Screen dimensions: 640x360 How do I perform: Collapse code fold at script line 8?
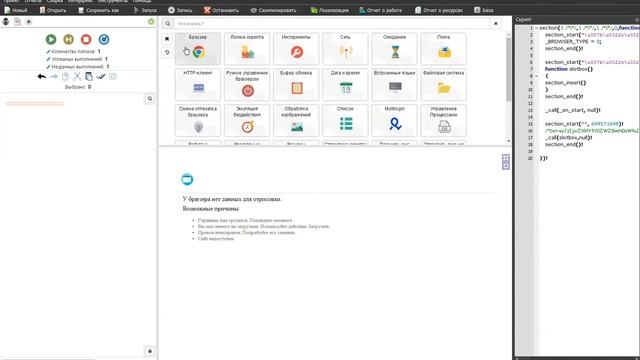pyautogui.click(x=536, y=76)
